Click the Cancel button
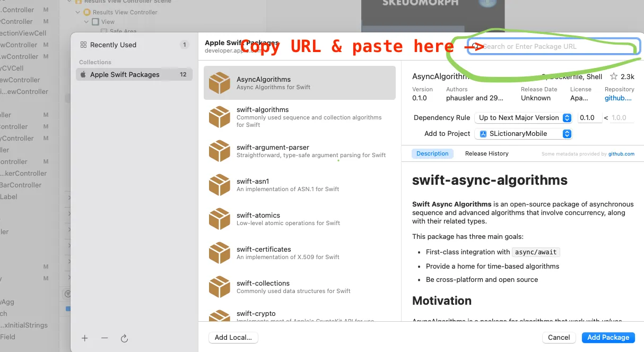 coord(559,337)
